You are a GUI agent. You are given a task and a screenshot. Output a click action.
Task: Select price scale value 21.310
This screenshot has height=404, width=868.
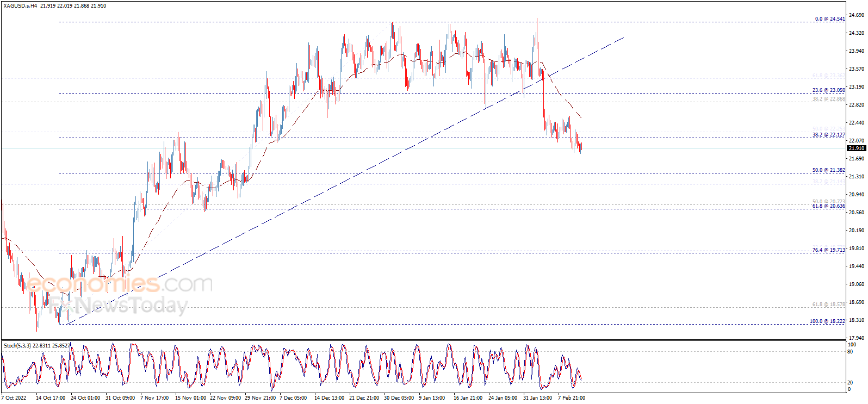tap(857, 177)
